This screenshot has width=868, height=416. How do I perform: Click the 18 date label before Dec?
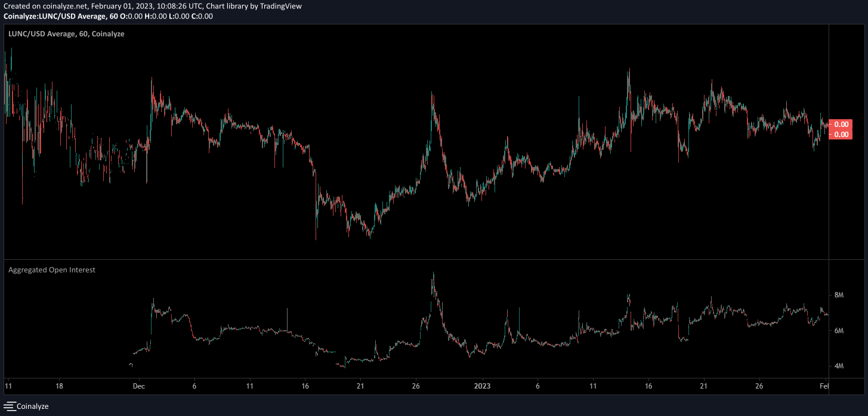(x=58, y=386)
